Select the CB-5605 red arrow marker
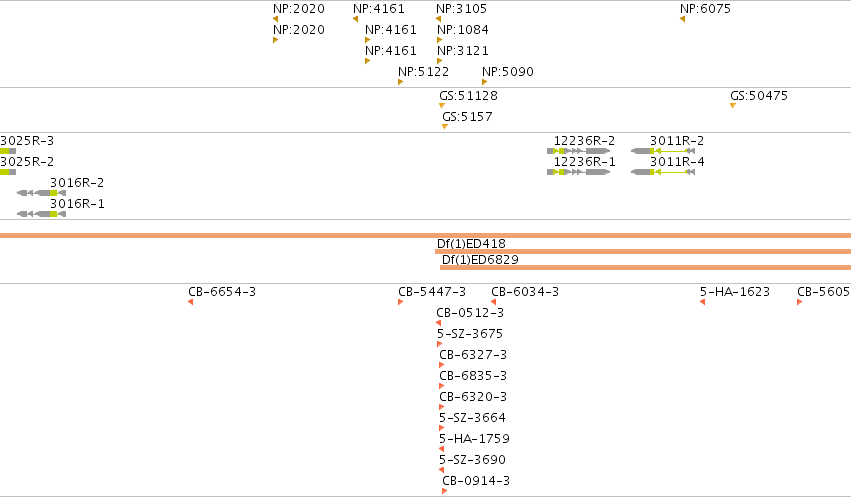 coord(799,302)
